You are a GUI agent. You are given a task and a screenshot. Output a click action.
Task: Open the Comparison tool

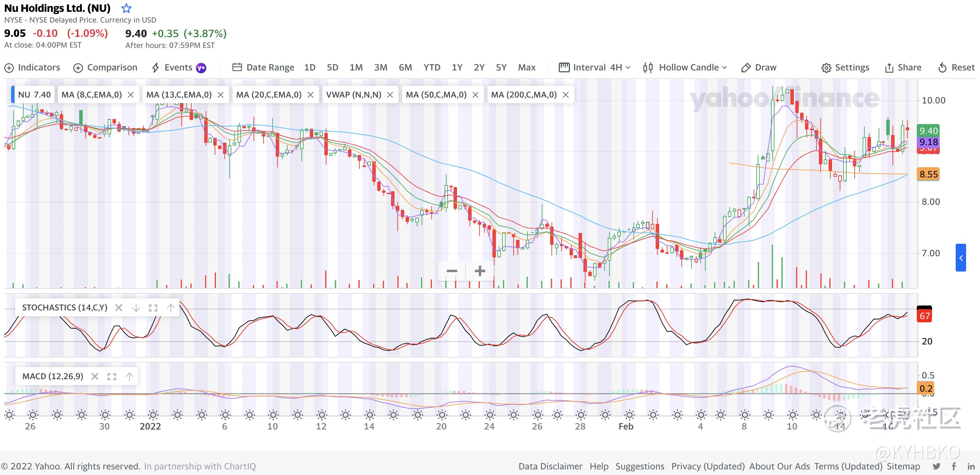[105, 67]
